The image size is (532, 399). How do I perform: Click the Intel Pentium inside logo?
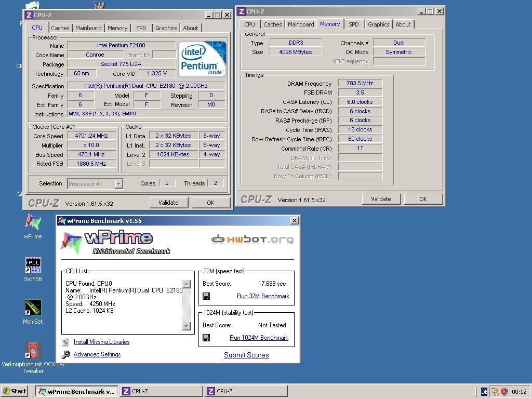click(x=202, y=59)
